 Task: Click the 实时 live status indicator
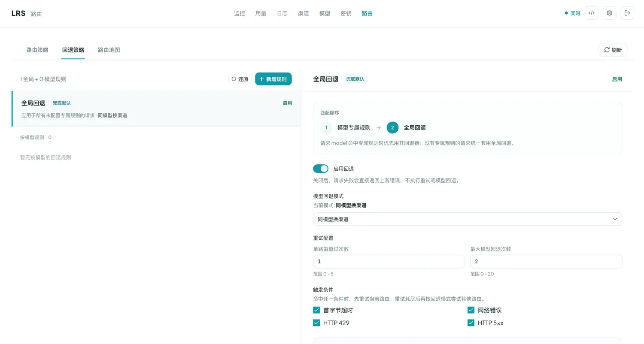coord(573,13)
